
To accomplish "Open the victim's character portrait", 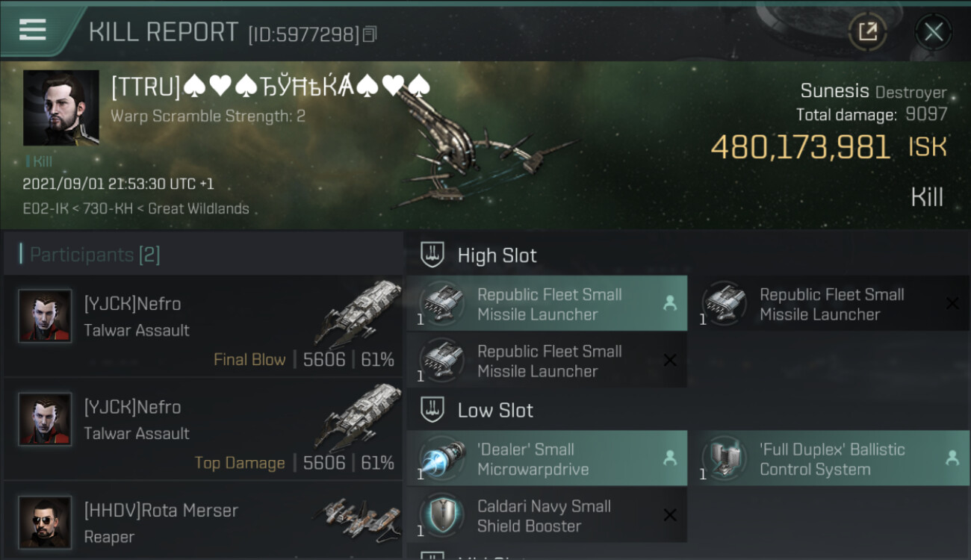I will click(61, 108).
